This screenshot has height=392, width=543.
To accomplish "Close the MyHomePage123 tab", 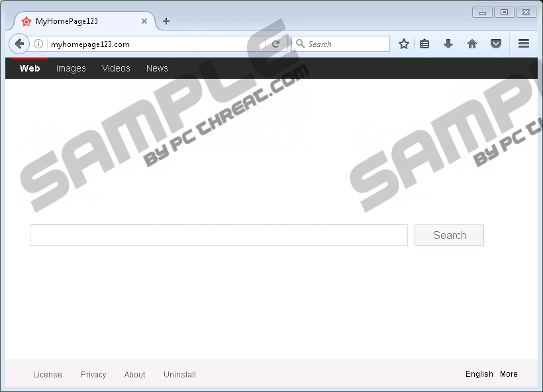I will (x=144, y=21).
